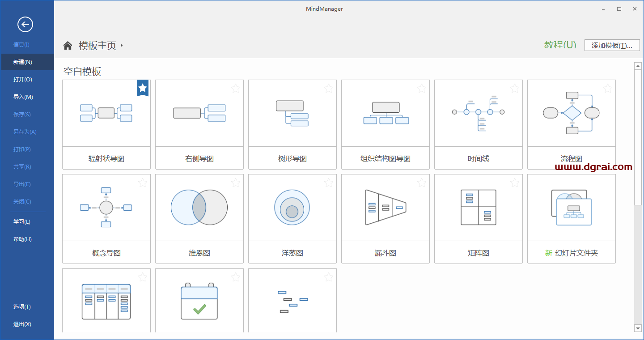This screenshot has height=340, width=644.
Task: Expand the 模板主页 breadcrumb arrow
Action: point(122,46)
